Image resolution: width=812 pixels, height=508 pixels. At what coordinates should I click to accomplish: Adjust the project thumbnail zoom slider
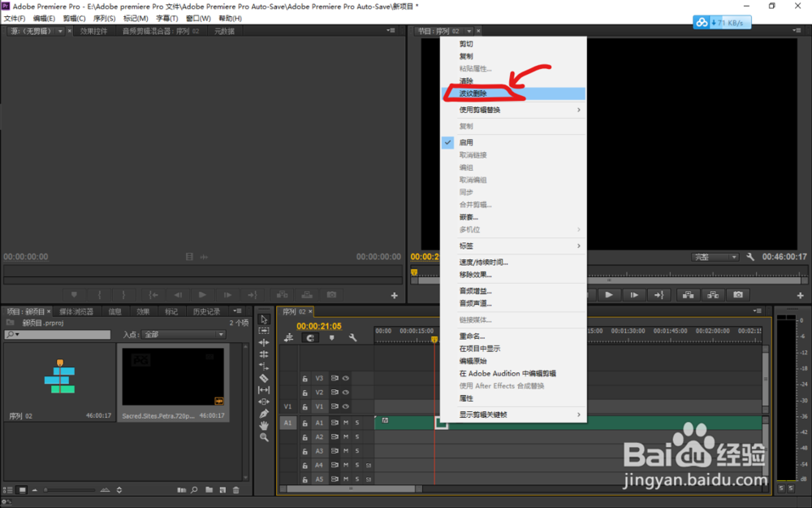pos(70,490)
